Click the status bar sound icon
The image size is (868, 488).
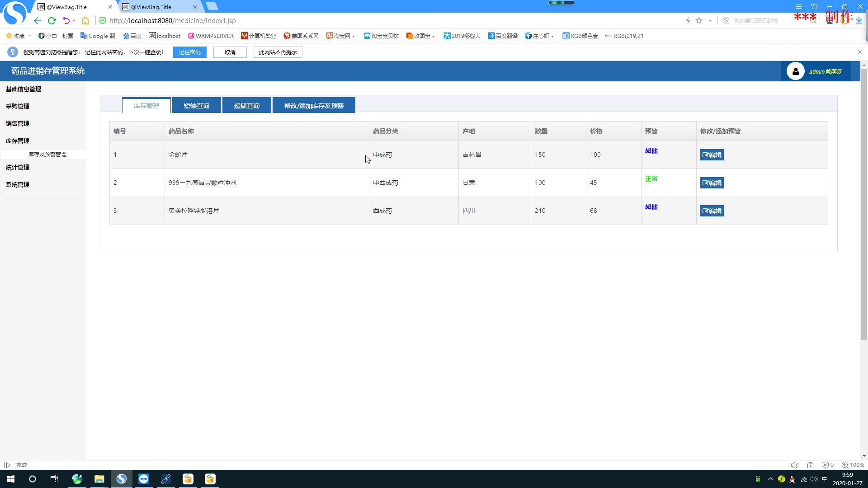click(794, 465)
